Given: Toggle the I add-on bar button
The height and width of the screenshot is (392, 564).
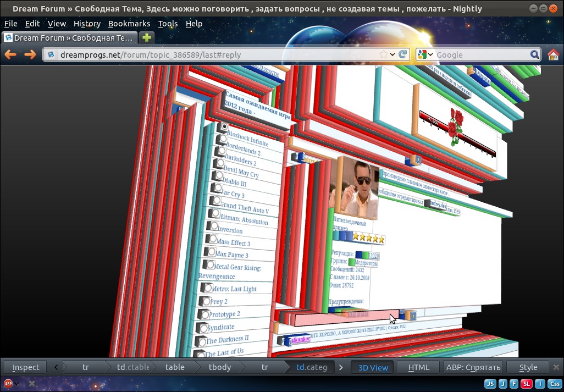Looking at the screenshot, I should click(x=540, y=384).
